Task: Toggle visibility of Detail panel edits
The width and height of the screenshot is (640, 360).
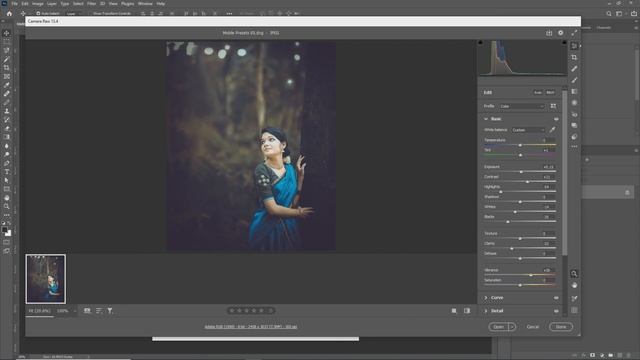Action: 556,311
